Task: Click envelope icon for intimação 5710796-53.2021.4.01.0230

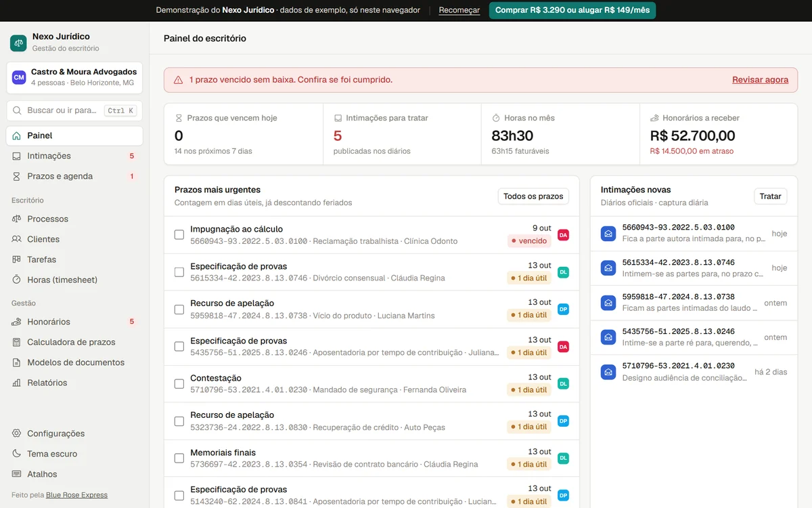Action: (x=608, y=372)
